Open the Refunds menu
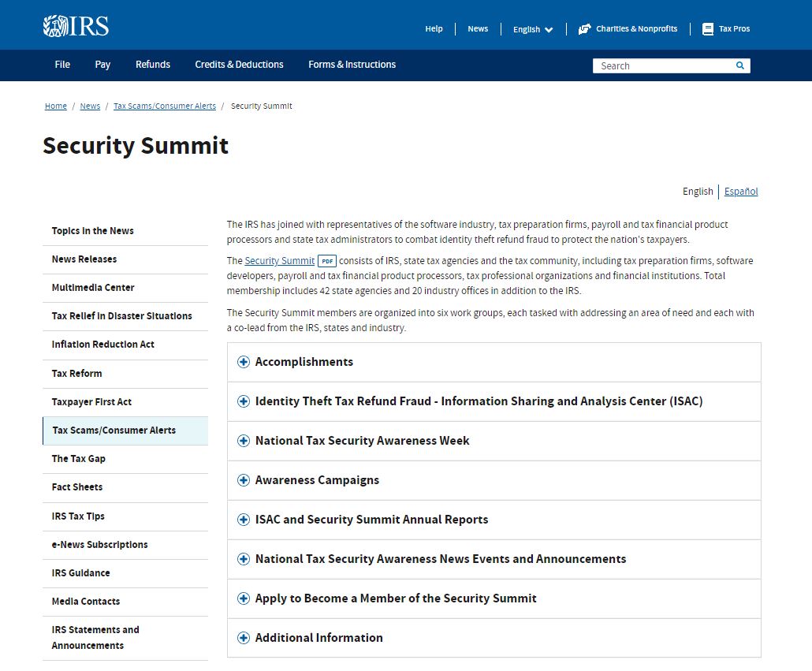Image resolution: width=812 pixels, height=671 pixels. pos(152,65)
